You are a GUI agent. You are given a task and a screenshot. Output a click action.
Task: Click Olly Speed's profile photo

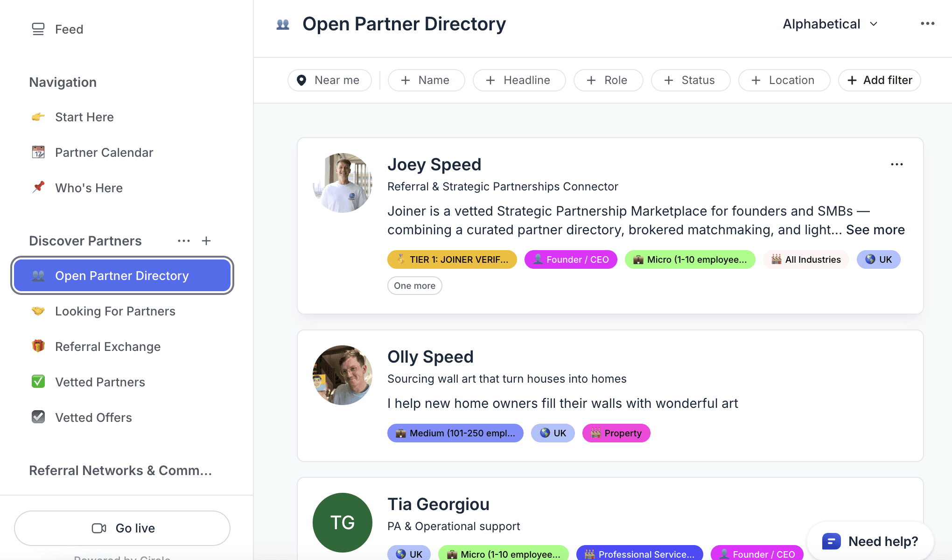(343, 375)
